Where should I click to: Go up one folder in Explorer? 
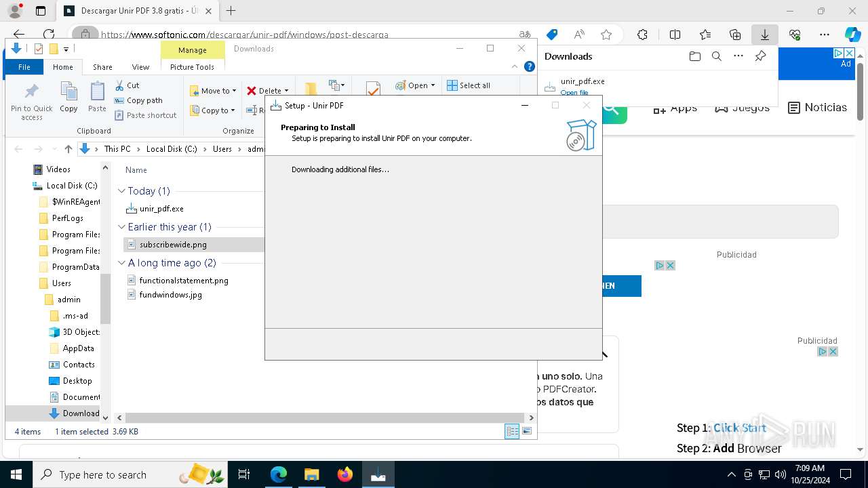(68, 149)
